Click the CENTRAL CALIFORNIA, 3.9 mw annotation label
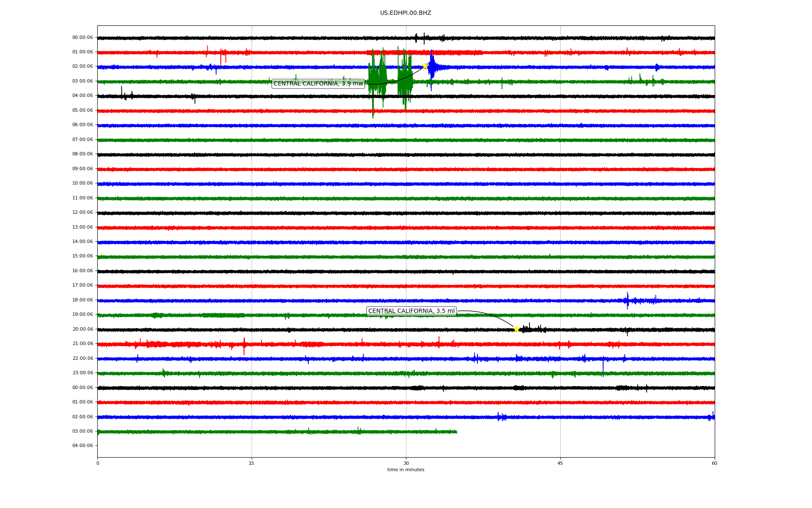812x508 pixels. pos(318,84)
